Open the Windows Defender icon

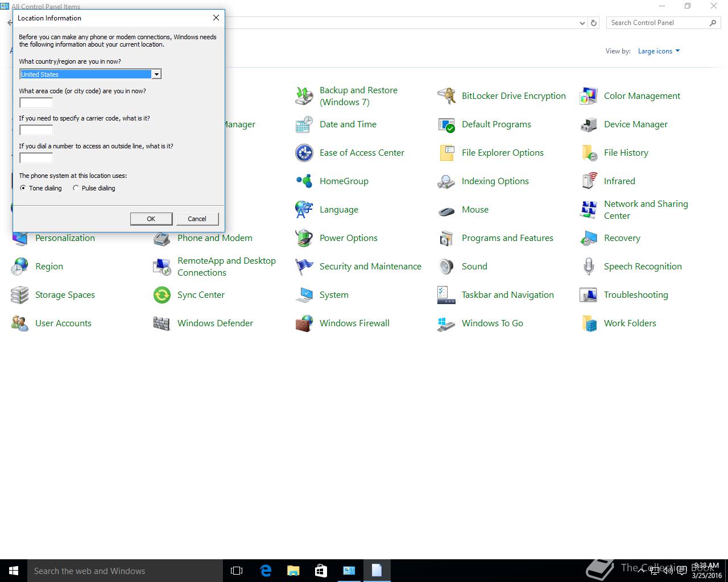click(162, 323)
